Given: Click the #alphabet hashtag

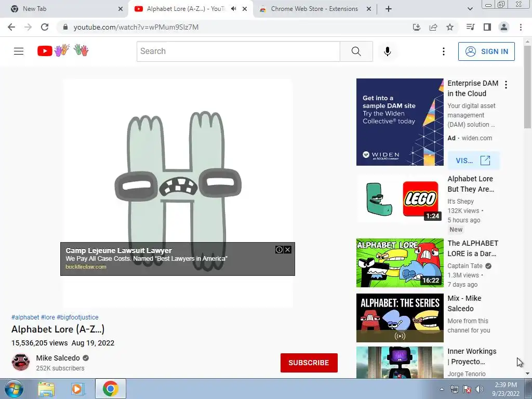Looking at the screenshot, I should pyautogui.click(x=25, y=317).
